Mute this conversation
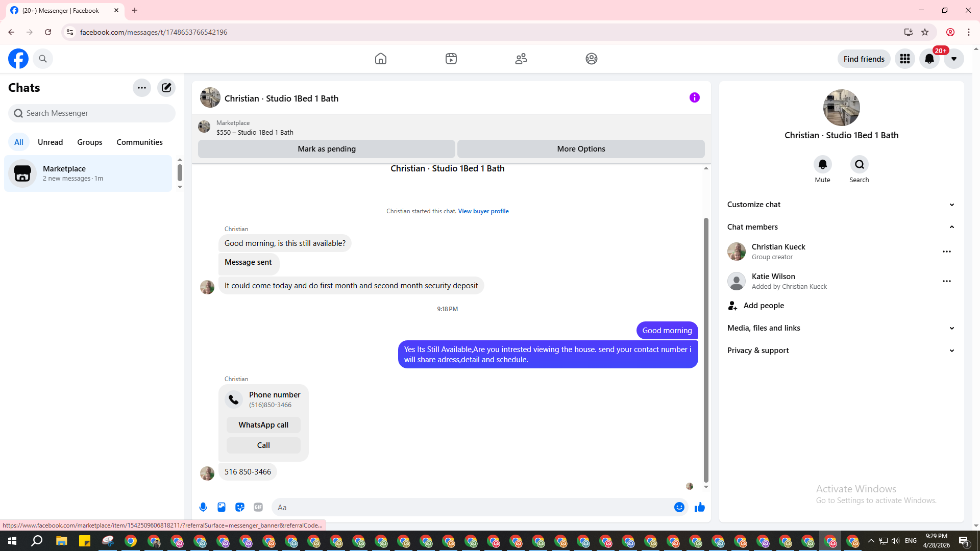This screenshot has height=551, width=980. point(822,164)
